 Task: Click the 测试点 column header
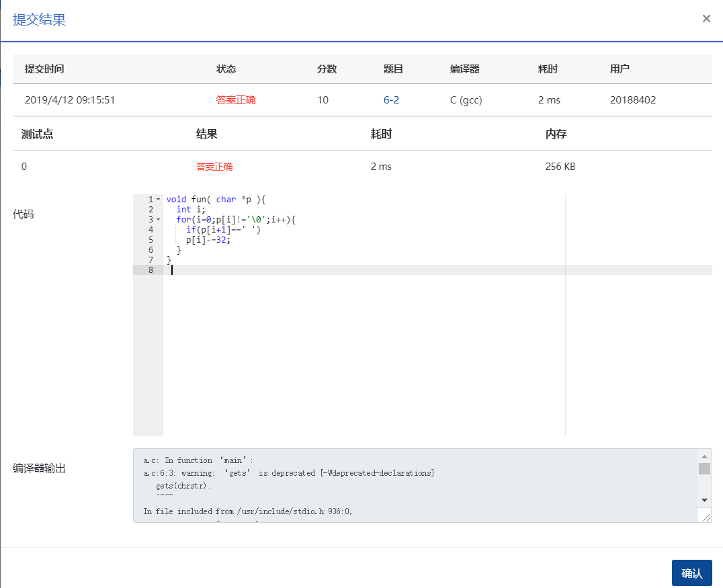(x=38, y=134)
